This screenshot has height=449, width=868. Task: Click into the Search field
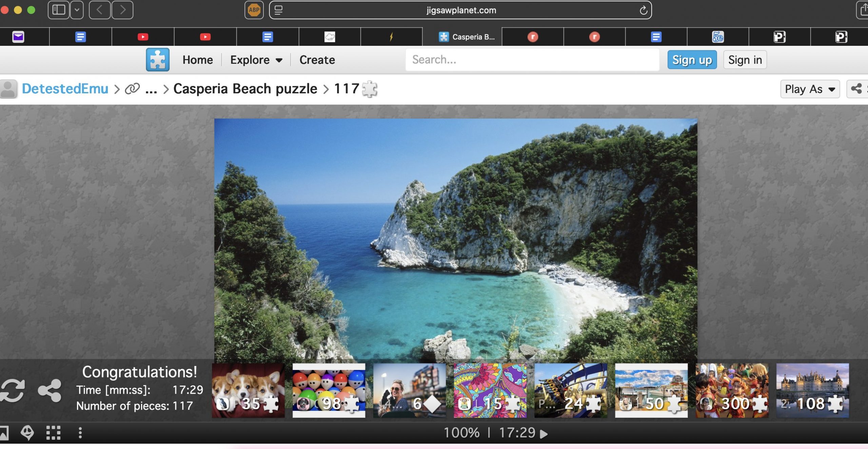532,60
